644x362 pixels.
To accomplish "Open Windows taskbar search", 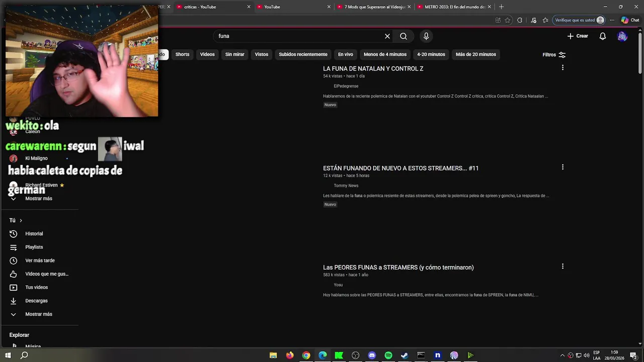I will click(x=24, y=355).
